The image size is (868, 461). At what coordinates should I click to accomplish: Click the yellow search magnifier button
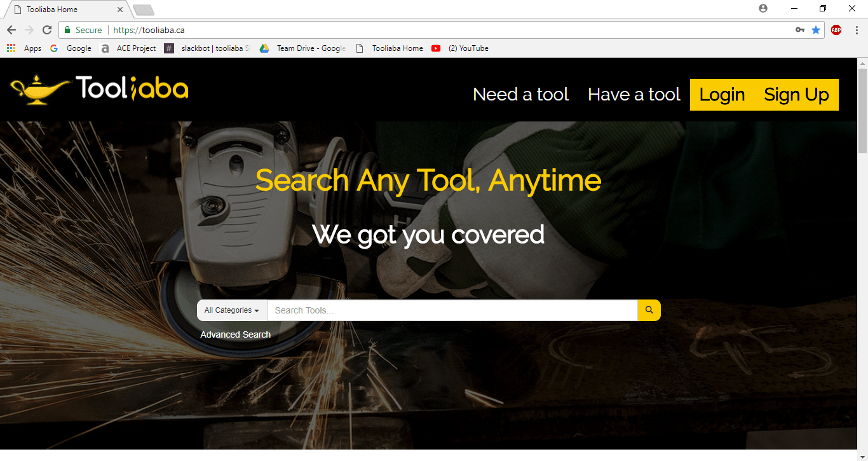[x=649, y=310]
